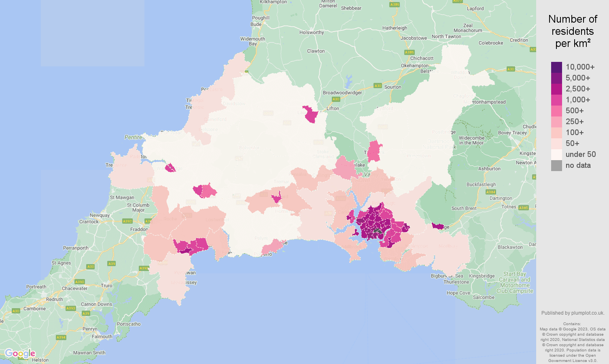Click the Truro town label

tap(106, 286)
